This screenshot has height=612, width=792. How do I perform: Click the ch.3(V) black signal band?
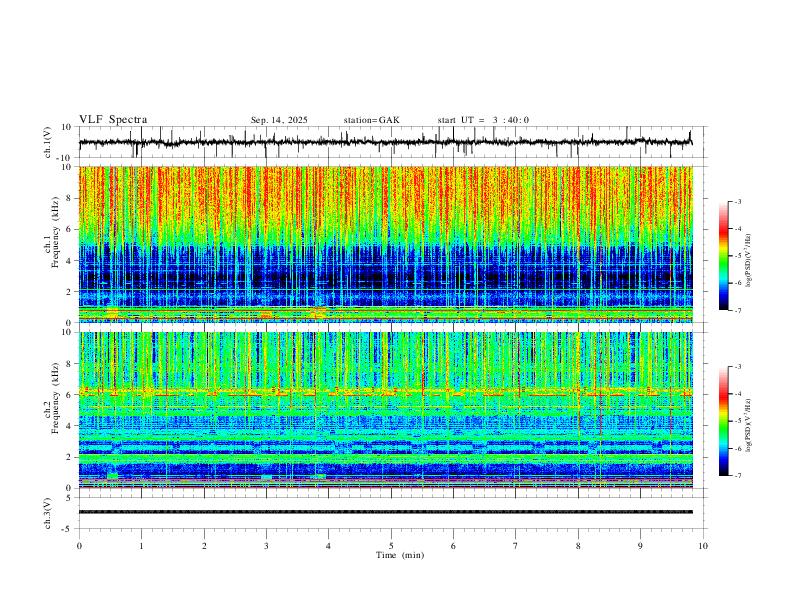coord(385,512)
